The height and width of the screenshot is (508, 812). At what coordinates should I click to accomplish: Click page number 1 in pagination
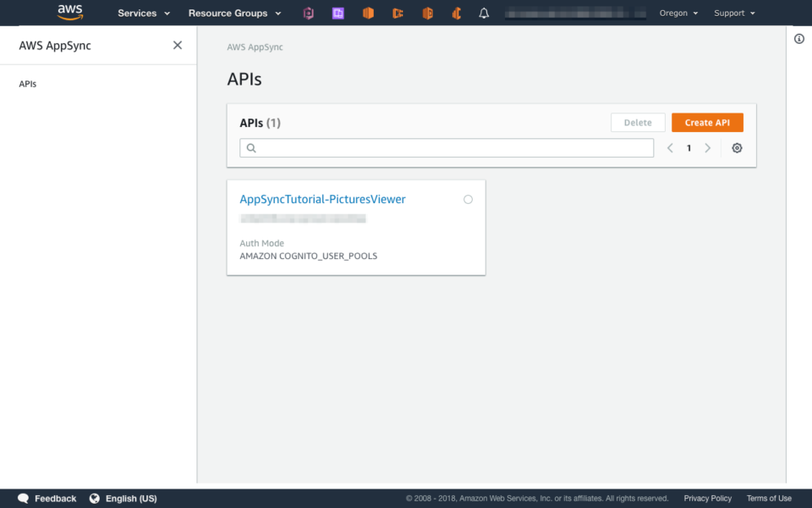[x=689, y=148]
